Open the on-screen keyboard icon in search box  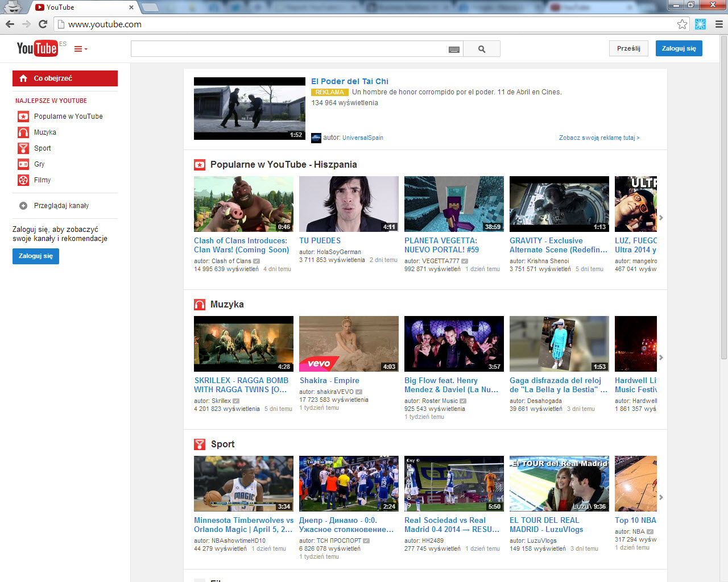point(454,49)
